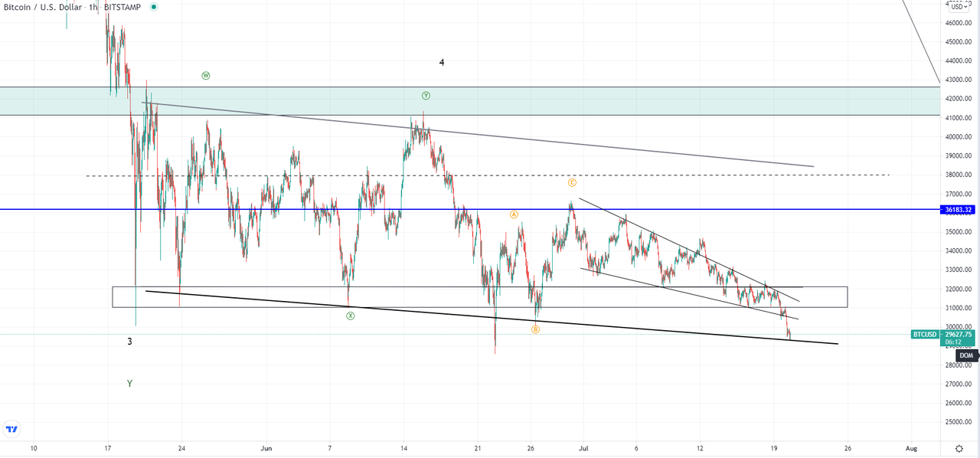Click the orange circled C wave label
Screen dimensions: 980x458
(x=570, y=184)
